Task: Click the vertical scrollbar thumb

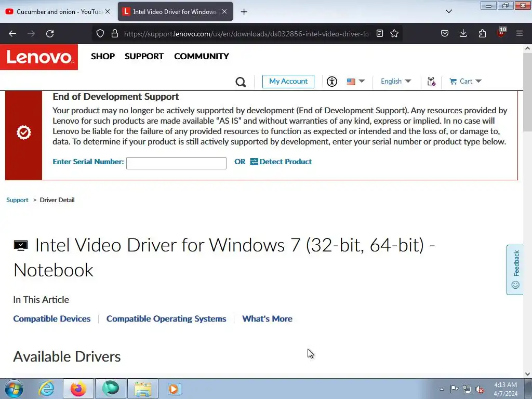Action: coord(528,91)
